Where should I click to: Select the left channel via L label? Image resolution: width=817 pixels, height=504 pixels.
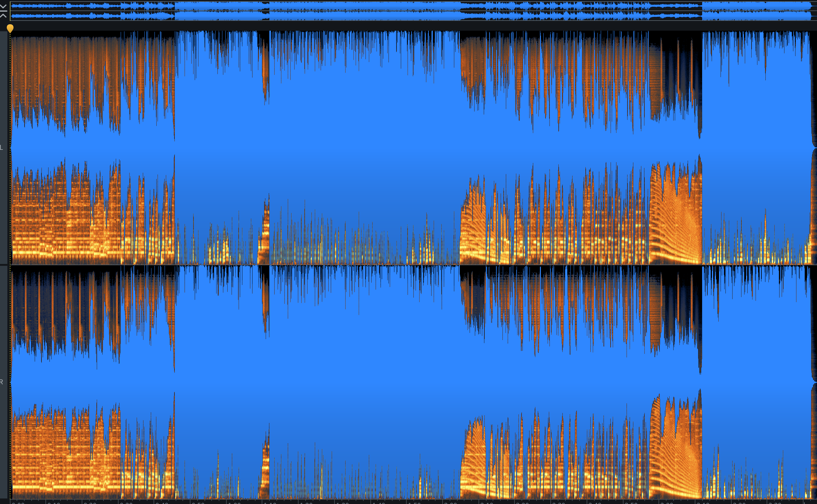(2, 147)
